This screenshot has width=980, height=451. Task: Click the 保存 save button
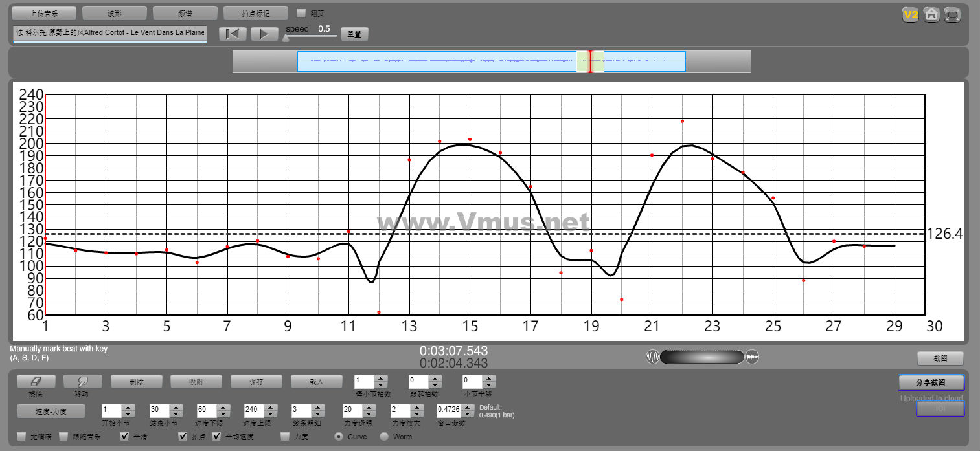[x=256, y=382]
